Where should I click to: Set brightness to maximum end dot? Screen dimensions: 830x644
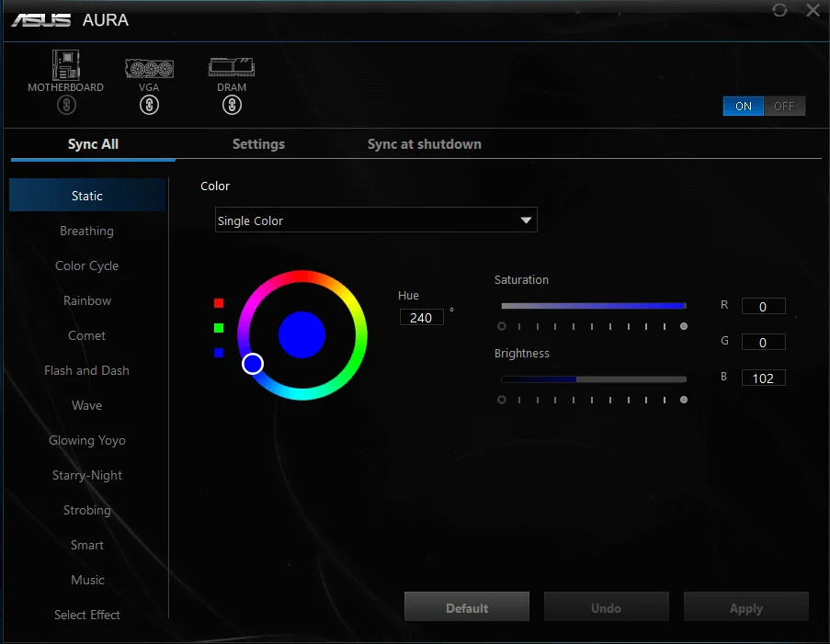pyautogui.click(x=684, y=400)
